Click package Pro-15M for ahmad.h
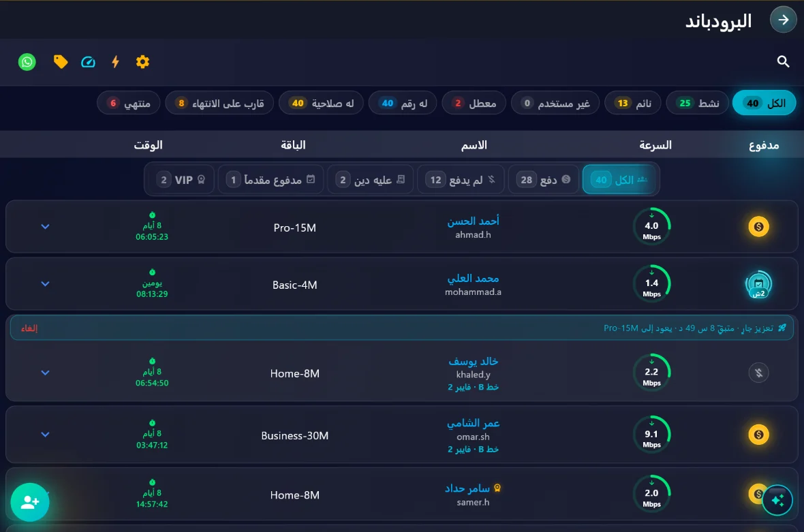Viewport: 804px width, 532px height. click(295, 228)
